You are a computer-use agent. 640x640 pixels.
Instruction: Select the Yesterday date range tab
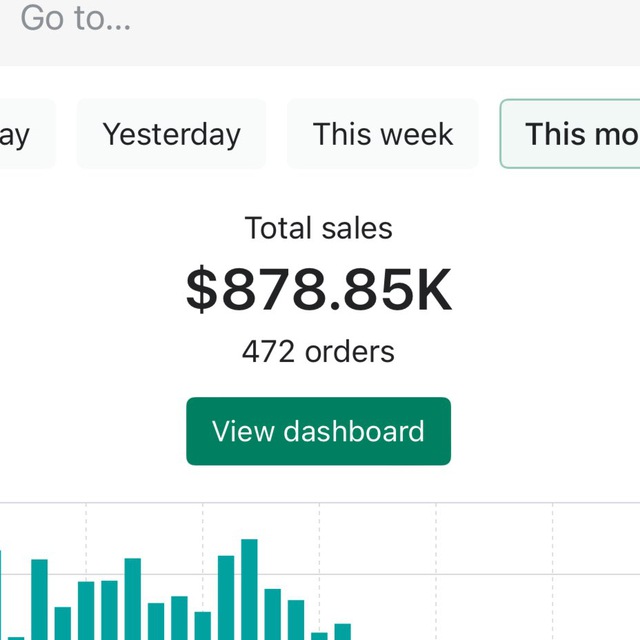click(x=171, y=133)
